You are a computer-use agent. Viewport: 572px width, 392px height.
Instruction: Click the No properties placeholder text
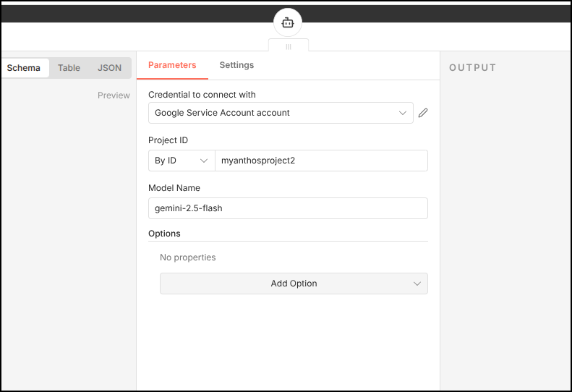[187, 257]
